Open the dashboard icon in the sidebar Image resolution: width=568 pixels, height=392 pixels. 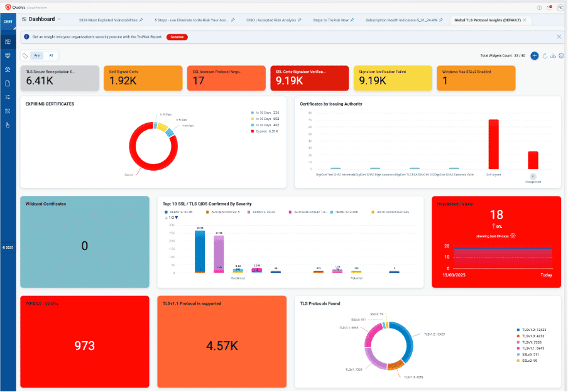[x=8, y=41]
